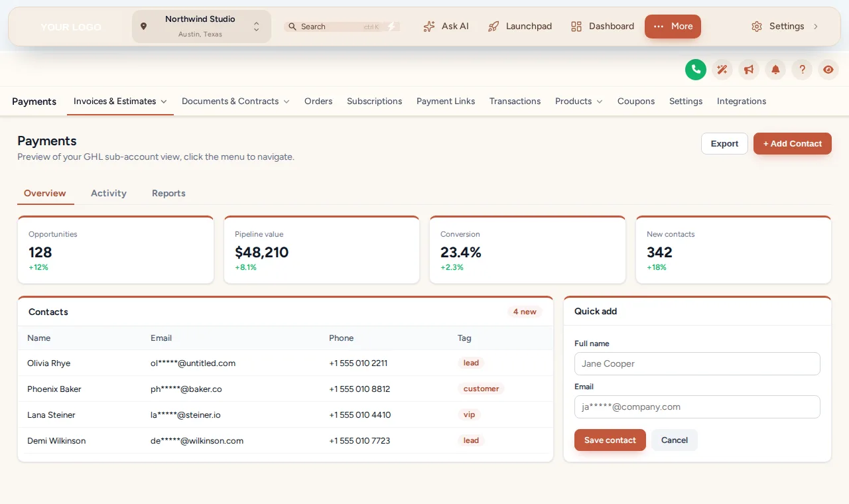Expand Invoices & Estimates dropdown
Screen dimensions: 849x504
[x=120, y=101]
